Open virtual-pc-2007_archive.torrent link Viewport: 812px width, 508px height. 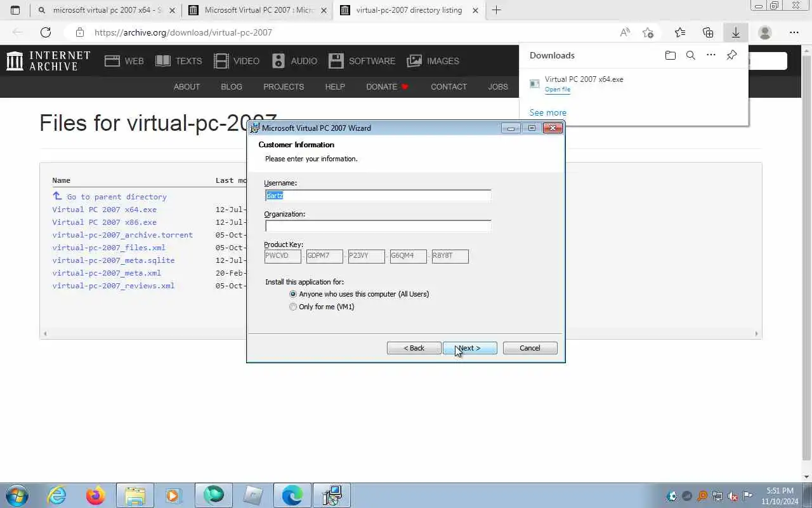point(122,235)
